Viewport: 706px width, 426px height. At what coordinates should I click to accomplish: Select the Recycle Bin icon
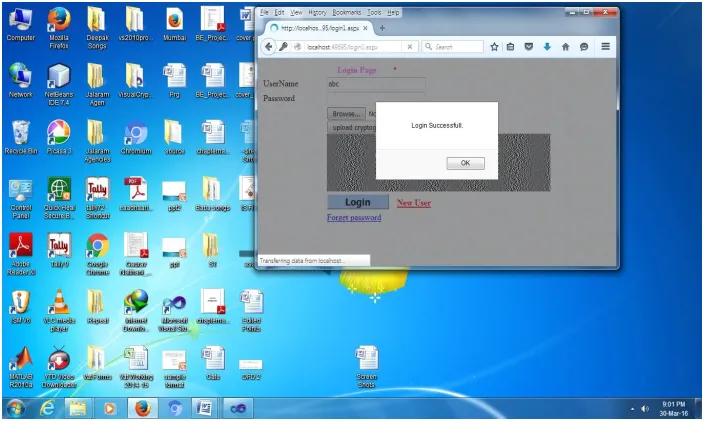21,138
